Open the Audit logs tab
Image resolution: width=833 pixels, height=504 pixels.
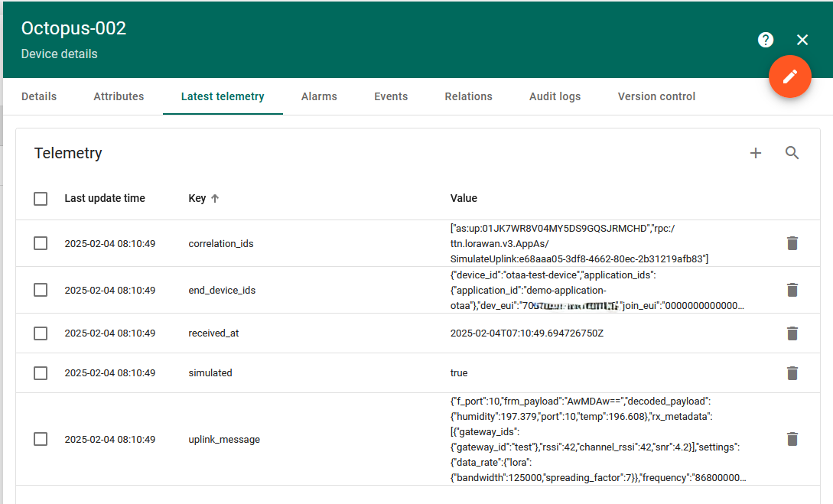pos(555,96)
